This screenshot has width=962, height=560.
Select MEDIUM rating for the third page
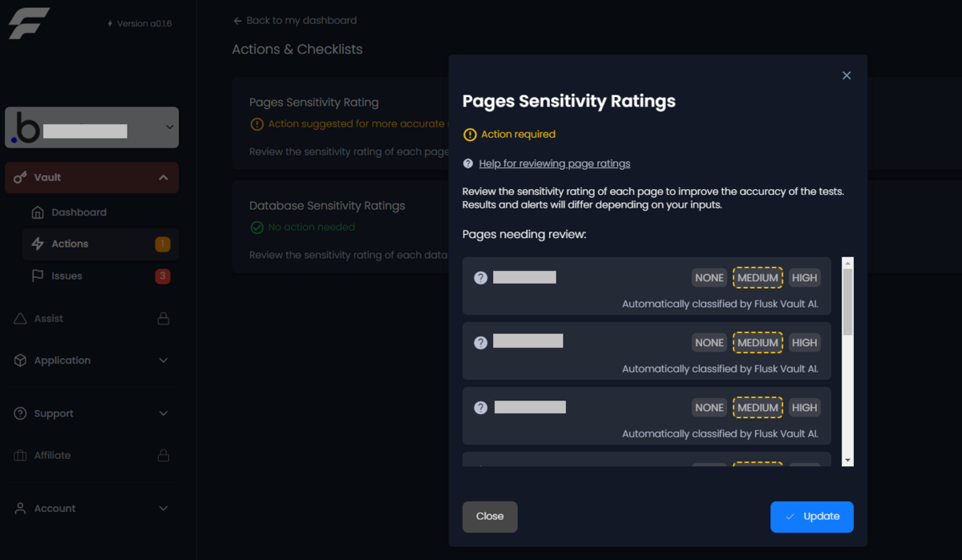[758, 408]
